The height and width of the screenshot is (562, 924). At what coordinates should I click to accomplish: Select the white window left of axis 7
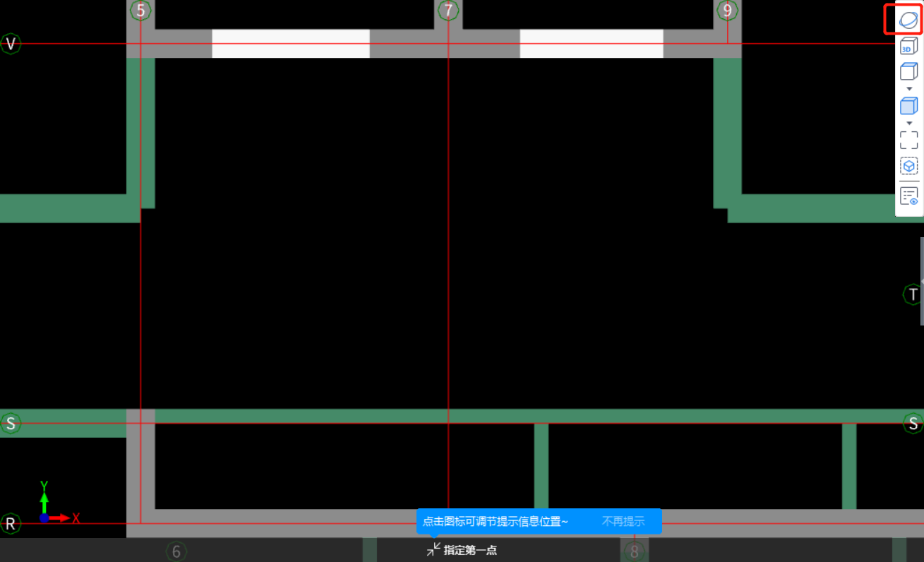tap(291, 43)
